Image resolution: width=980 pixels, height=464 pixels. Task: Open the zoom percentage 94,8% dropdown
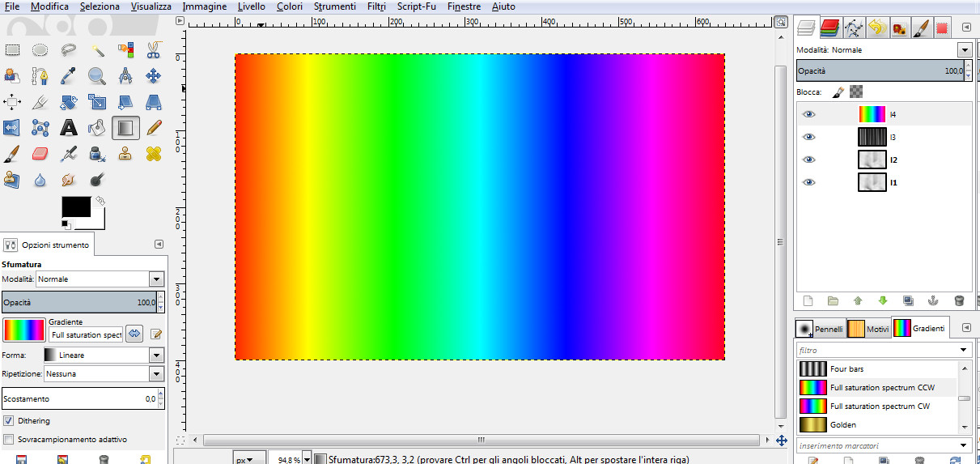pos(307,459)
